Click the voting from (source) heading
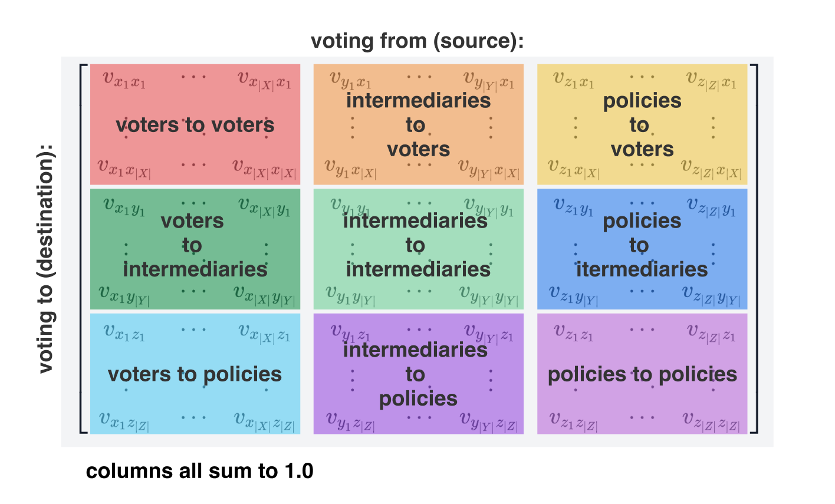Viewport: 835px width, 504px height. tap(417, 41)
